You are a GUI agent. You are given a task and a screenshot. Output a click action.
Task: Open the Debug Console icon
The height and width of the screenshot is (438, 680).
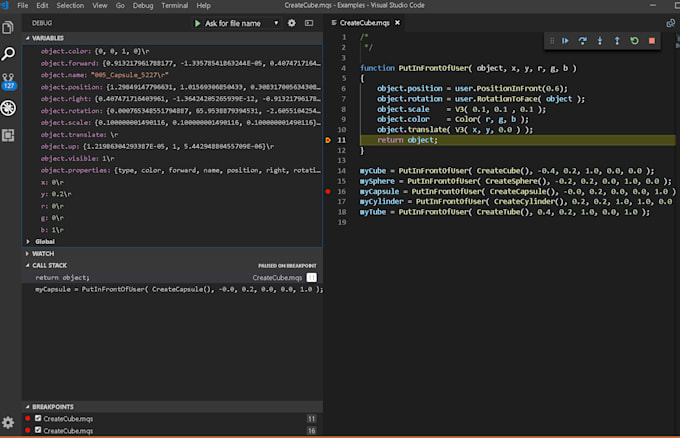[309, 23]
